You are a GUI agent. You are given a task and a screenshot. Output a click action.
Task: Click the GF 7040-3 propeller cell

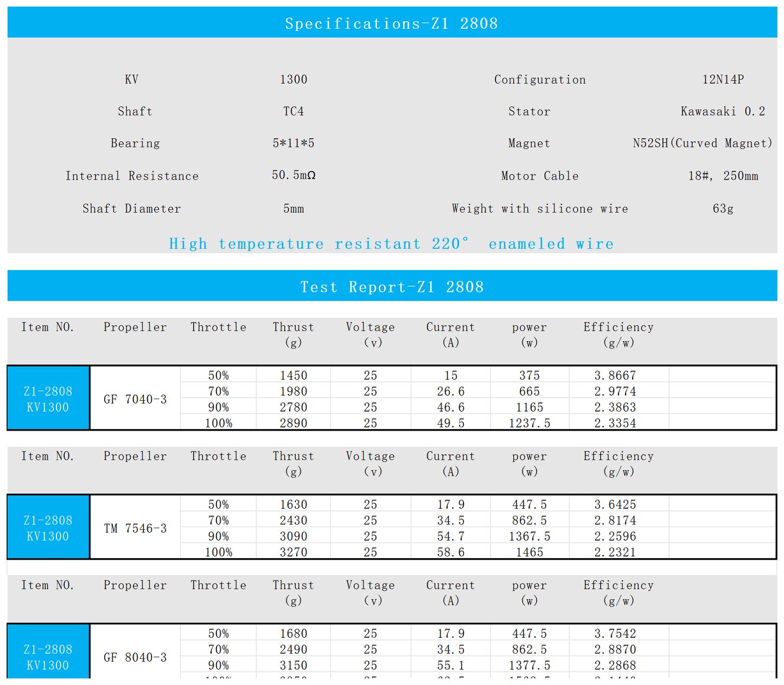click(x=135, y=399)
